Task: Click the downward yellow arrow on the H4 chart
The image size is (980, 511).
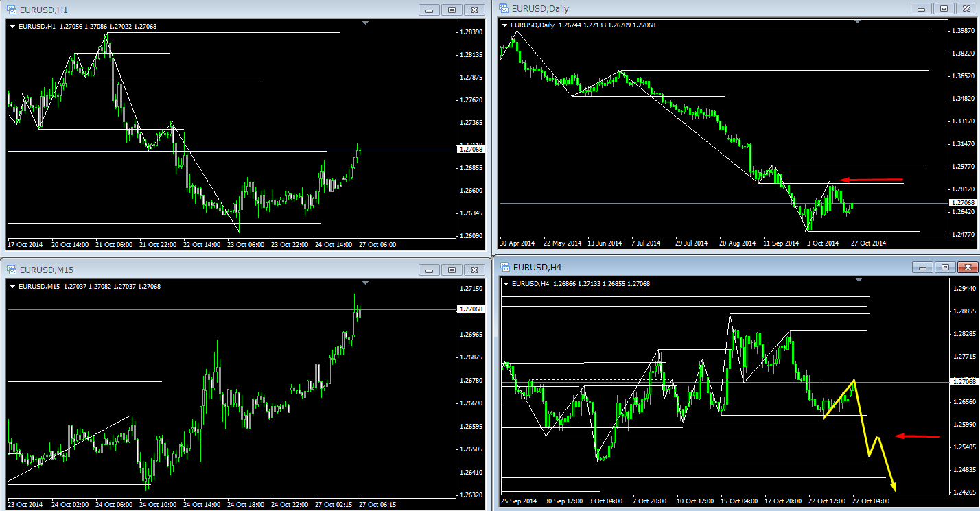Action: point(887,466)
